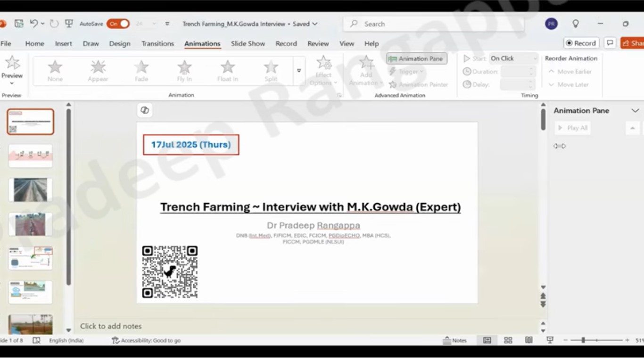644x362 pixels.
Task: Open Customize Quick Access Toolbar arrow
Action: point(167,24)
